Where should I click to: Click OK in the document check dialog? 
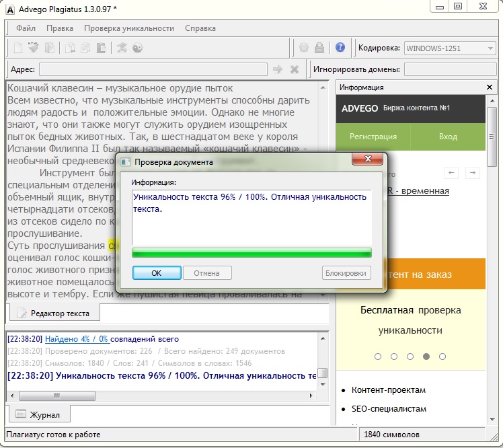click(157, 273)
